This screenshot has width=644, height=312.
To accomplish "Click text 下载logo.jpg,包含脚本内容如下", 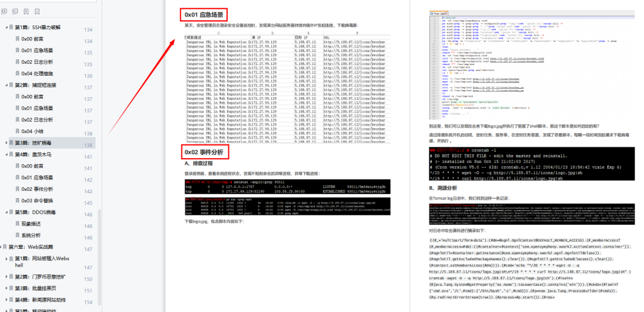I will (x=215, y=221).
